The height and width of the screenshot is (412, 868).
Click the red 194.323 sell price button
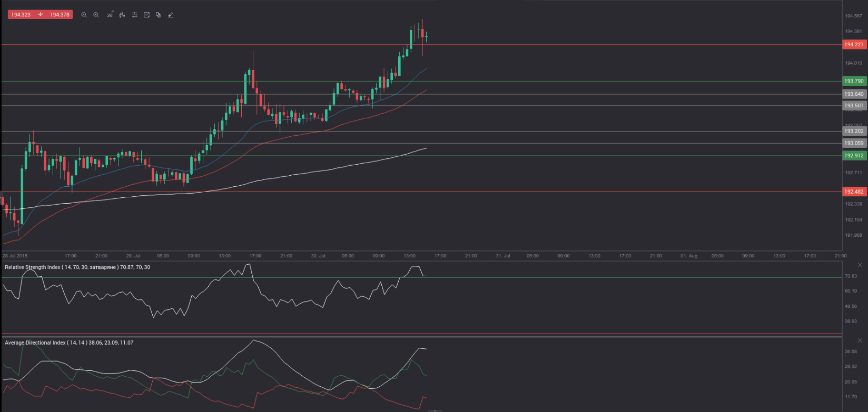[21, 15]
